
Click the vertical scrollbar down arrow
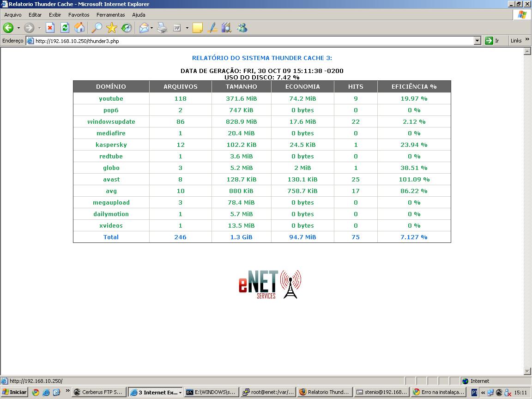coord(527,371)
